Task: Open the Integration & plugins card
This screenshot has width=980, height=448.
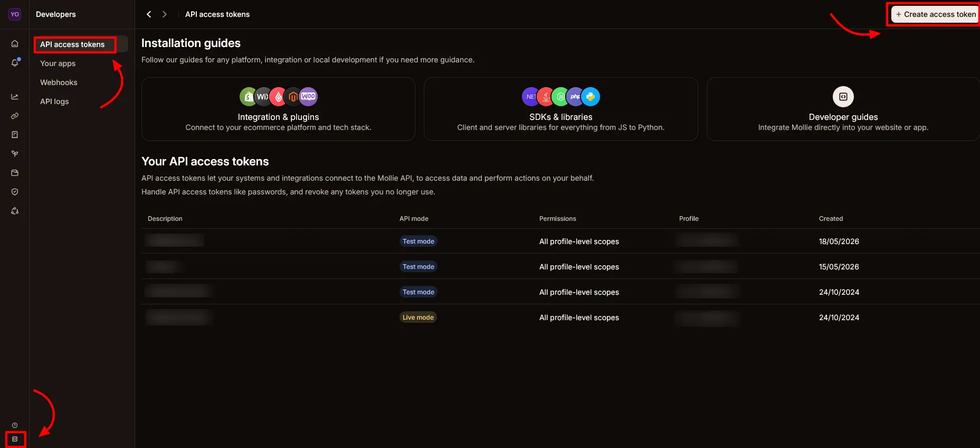Action: pos(278,109)
